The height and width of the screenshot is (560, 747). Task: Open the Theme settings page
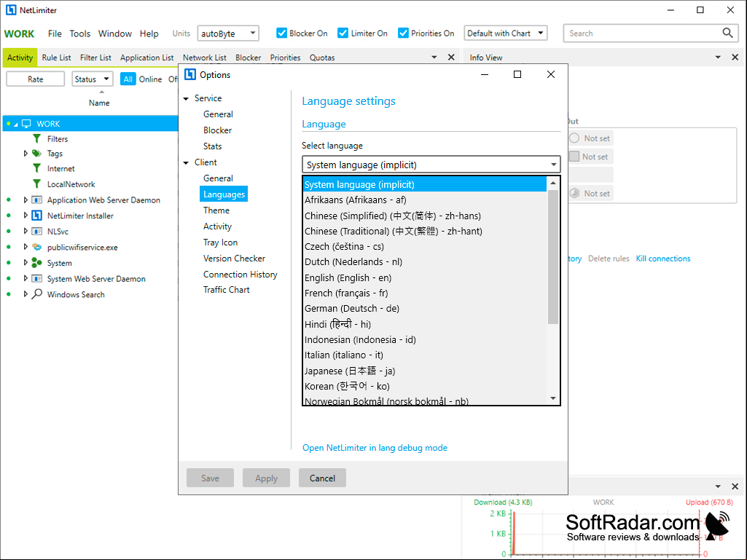point(216,210)
